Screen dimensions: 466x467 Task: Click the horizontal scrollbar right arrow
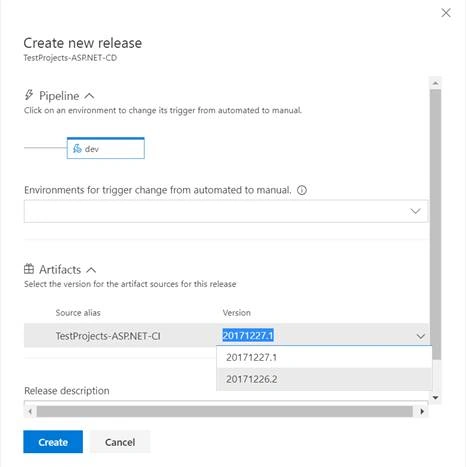click(422, 411)
